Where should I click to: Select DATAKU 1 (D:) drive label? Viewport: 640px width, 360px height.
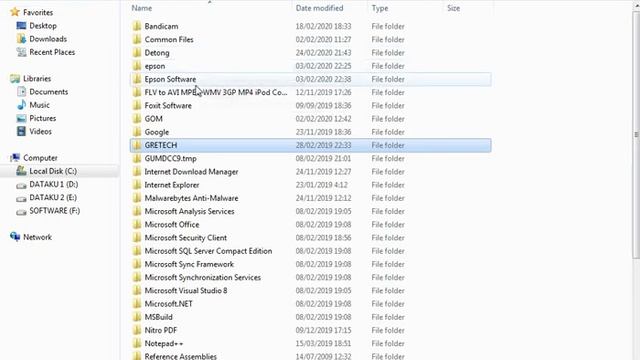tap(53, 184)
